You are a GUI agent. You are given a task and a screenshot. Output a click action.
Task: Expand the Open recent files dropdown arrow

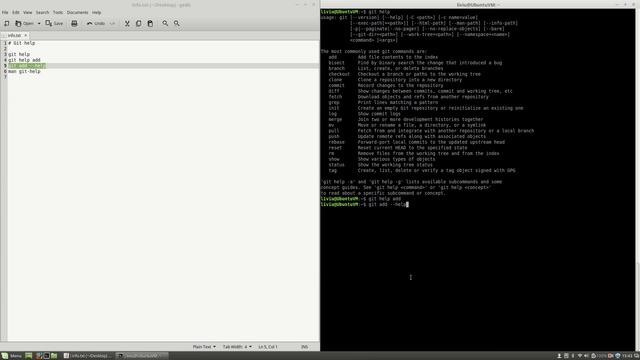click(39, 23)
